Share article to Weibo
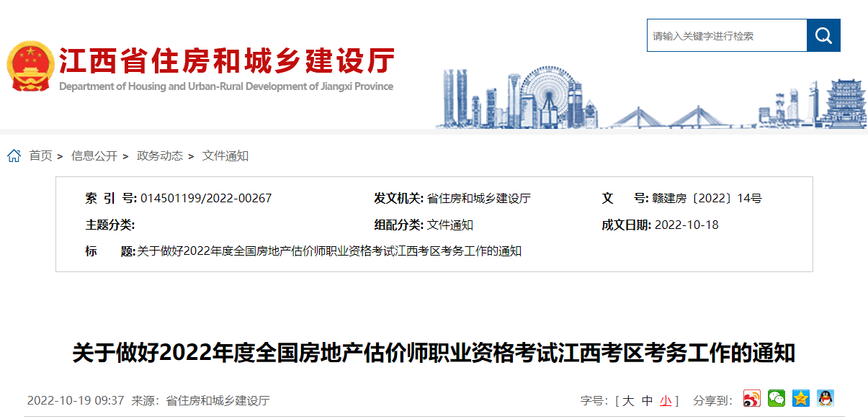The width and height of the screenshot is (868, 419). pos(751,398)
